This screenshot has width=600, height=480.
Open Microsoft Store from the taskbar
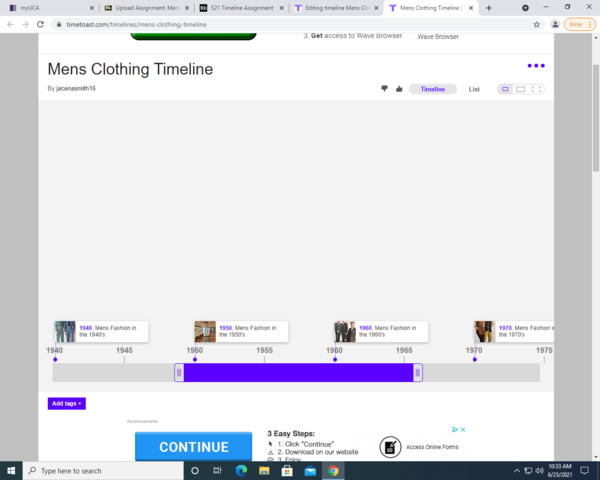point(287,470)
